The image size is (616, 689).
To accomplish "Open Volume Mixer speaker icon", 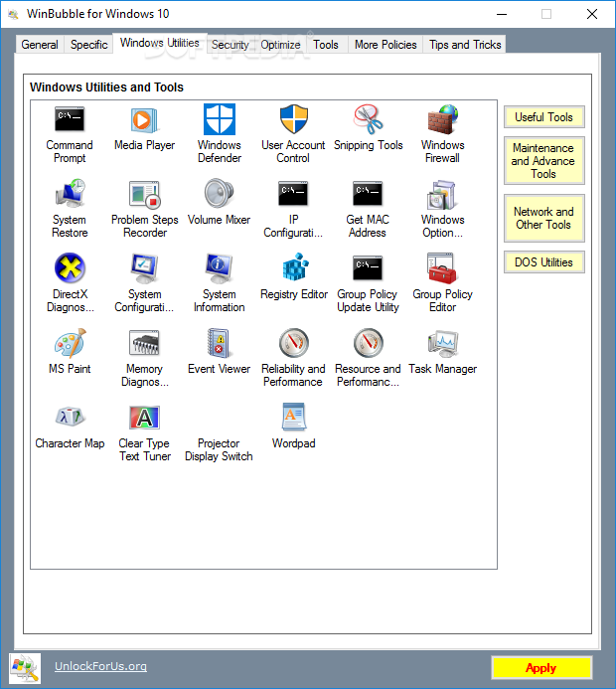I will [219, 193].
